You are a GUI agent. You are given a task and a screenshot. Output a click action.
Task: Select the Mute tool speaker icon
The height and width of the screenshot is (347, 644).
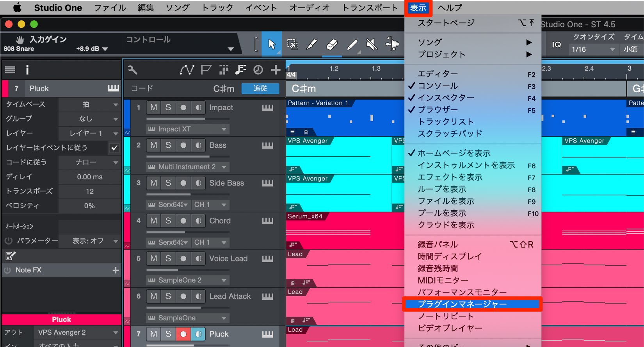(372, 44)
